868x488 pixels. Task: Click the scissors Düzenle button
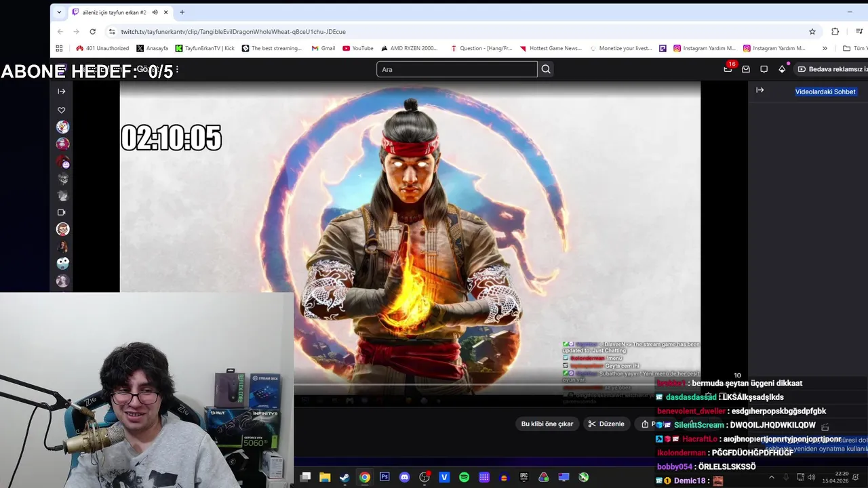point(606,424)
